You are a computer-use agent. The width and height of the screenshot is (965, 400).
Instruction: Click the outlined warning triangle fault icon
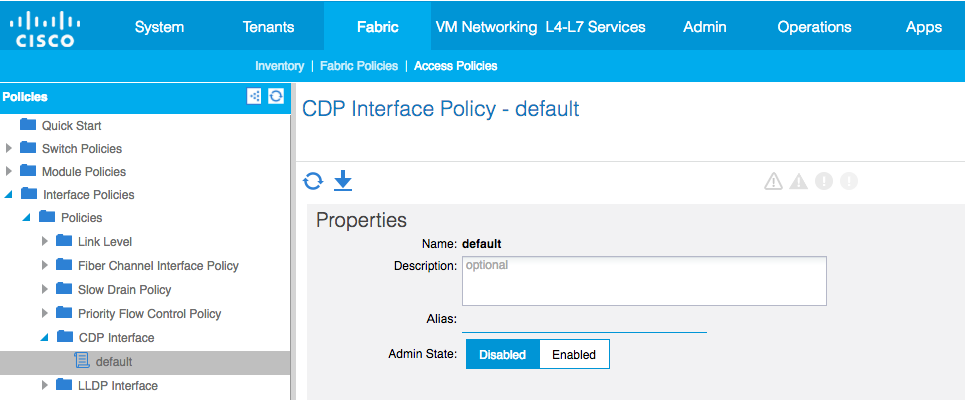coord(773,181)
